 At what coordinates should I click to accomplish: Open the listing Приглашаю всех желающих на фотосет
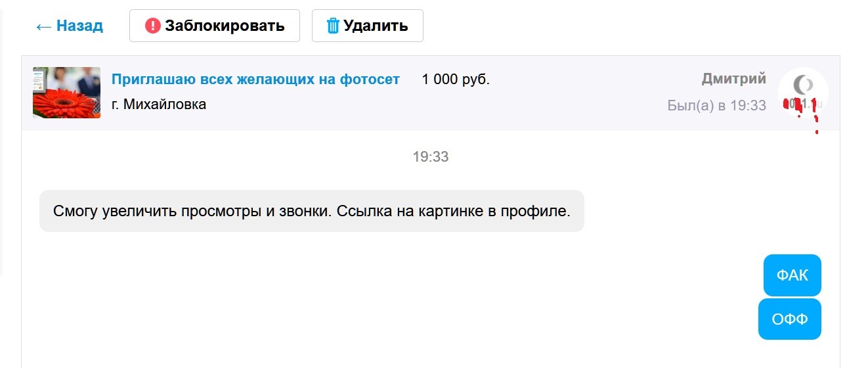point(255,80)
